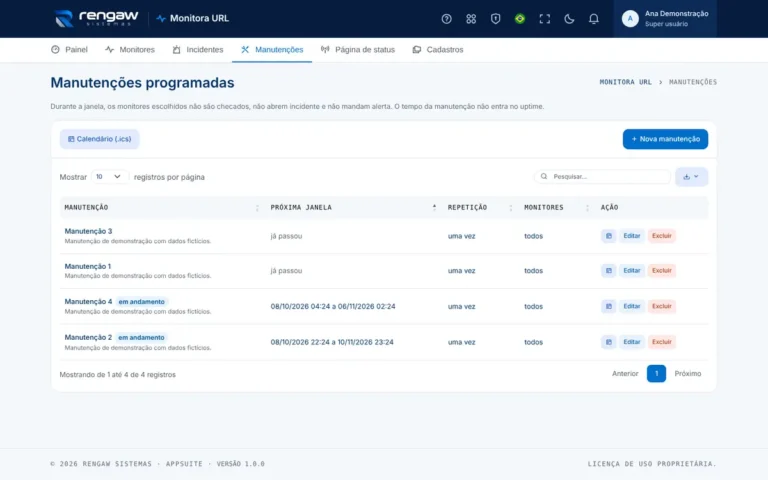Viewport: 768px width, 480px height.
Task: Click the Manutenção 2 name
Action: point(88,337)
